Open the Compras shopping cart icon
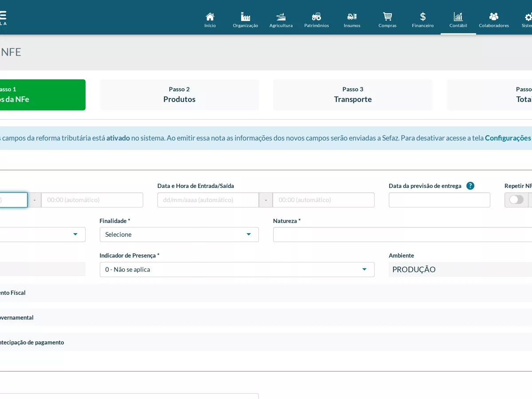Image resolution: width=532 pixels, height=399 pixels. pos(387,17)
